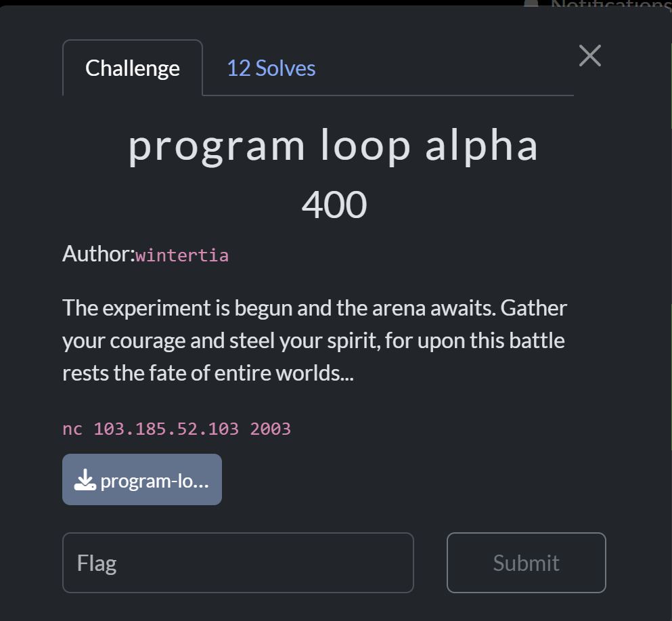Screen dimensions: 672x621
Task: Switch to the Challenge tab
Action: (x=133, y=68)
